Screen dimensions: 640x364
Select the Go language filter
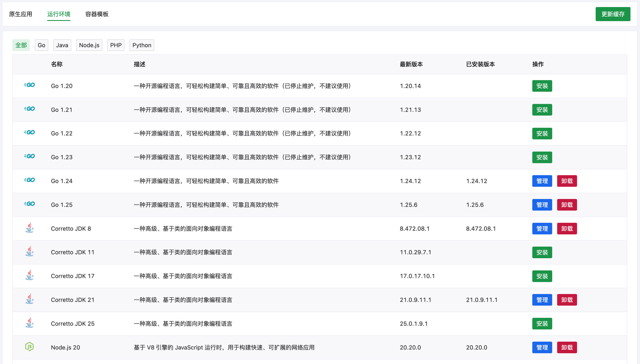[x=41, y=45]
